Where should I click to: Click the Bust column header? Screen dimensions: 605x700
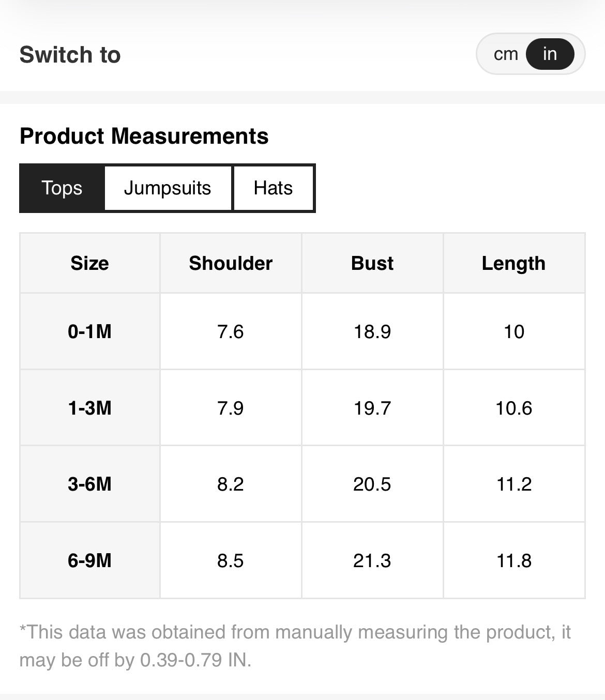coord(372,263)
